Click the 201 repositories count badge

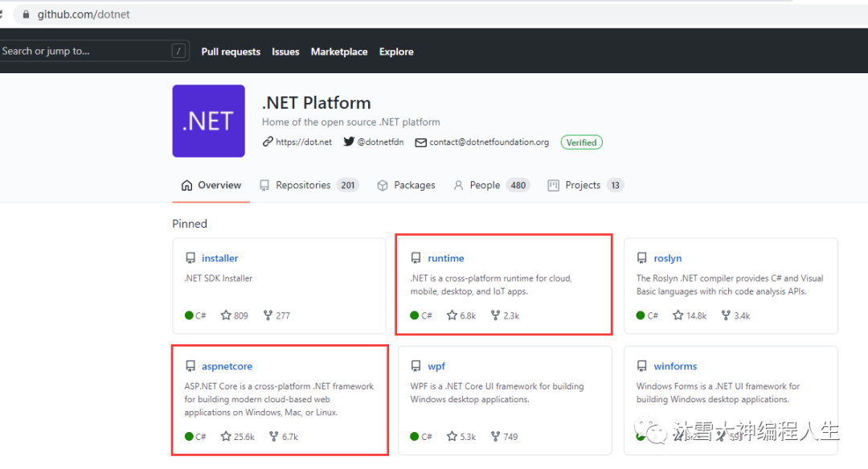click(348, 185)
